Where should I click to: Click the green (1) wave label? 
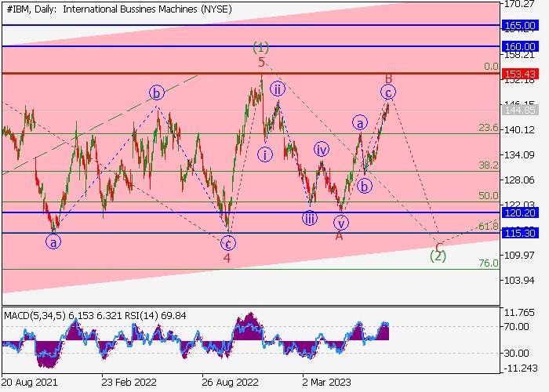[x=261, y=47]
